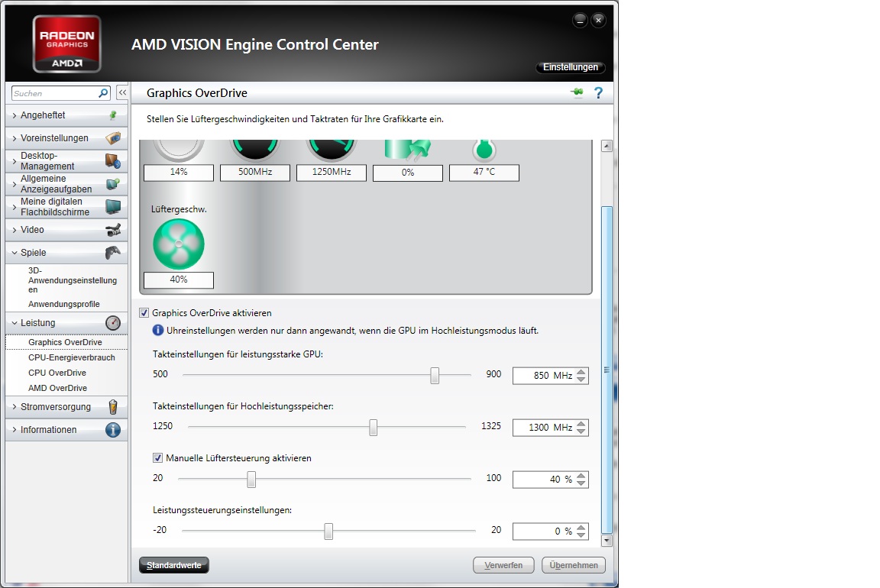Click the thermometer temperature icon
880x588 pixels.
[x=484, y=149]
